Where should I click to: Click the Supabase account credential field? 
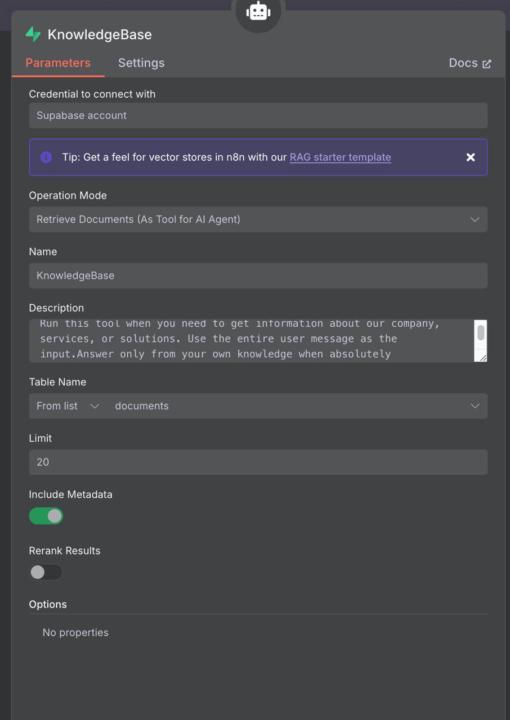(x=258, y=115)
